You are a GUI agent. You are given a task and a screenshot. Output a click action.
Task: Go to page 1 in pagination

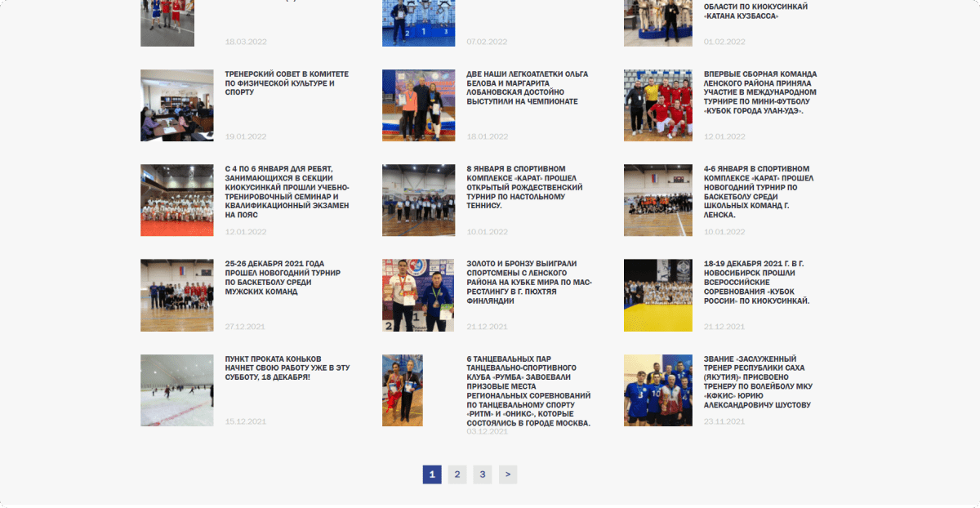(x=432, y=475)
